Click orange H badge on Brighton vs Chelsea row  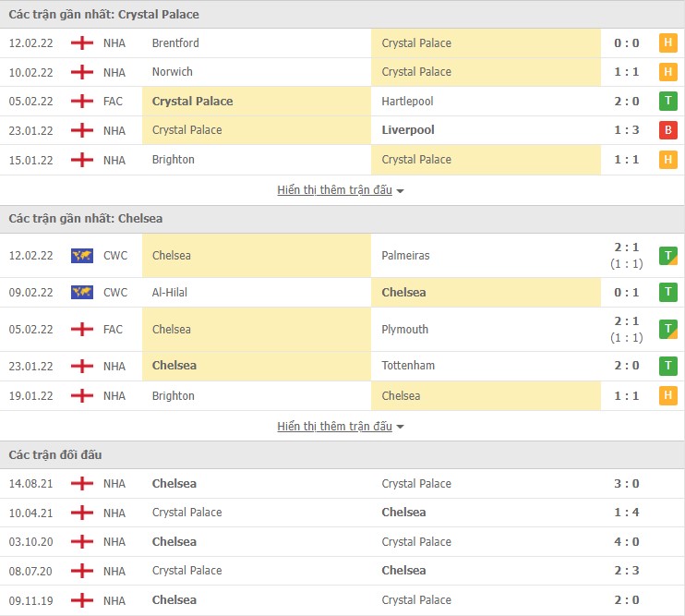tap(667, 396)
